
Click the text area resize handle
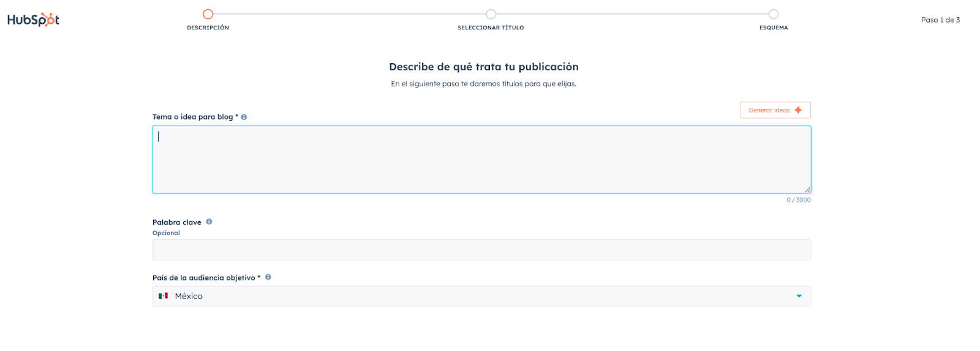pyautogui.click(x=807, y=190)
